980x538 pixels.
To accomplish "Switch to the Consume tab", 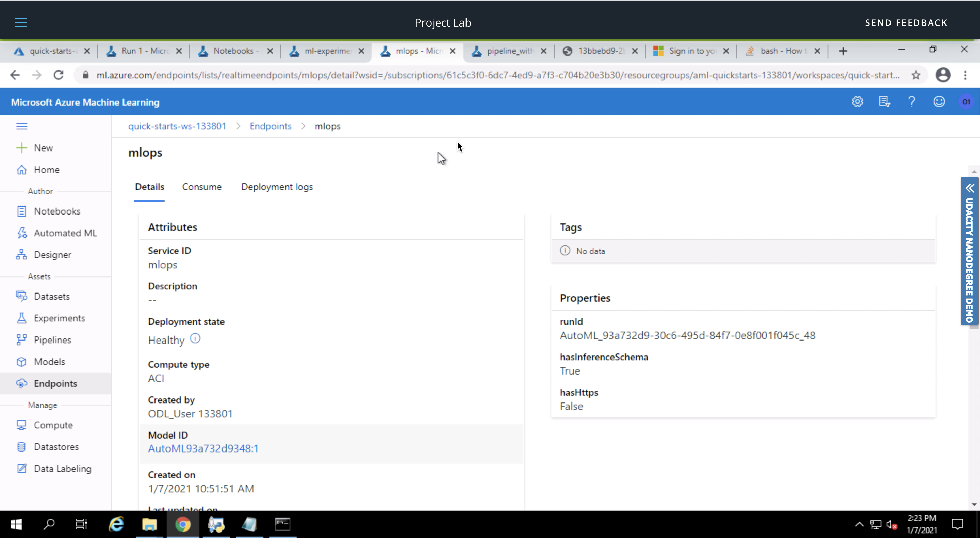I will pos(202,187).
